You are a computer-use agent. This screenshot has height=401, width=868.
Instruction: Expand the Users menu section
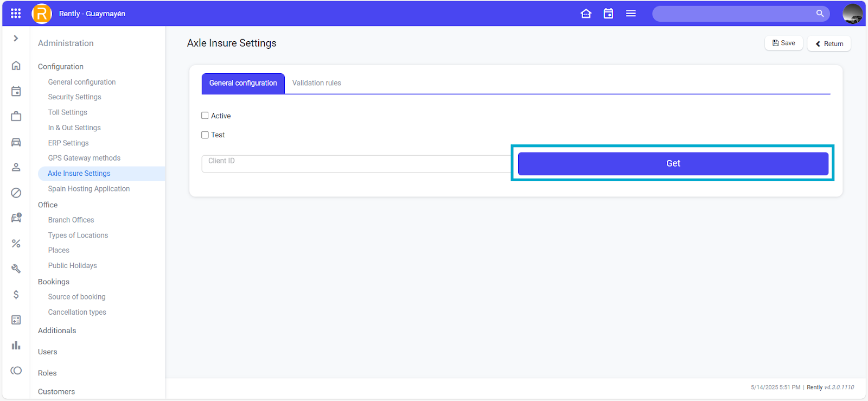click(x=48, y=352)
